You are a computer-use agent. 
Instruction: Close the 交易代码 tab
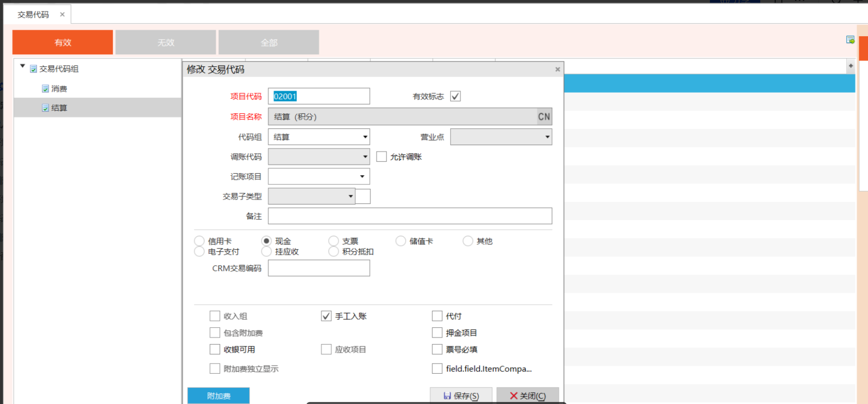pyautogui.click(x=62, y=15)
